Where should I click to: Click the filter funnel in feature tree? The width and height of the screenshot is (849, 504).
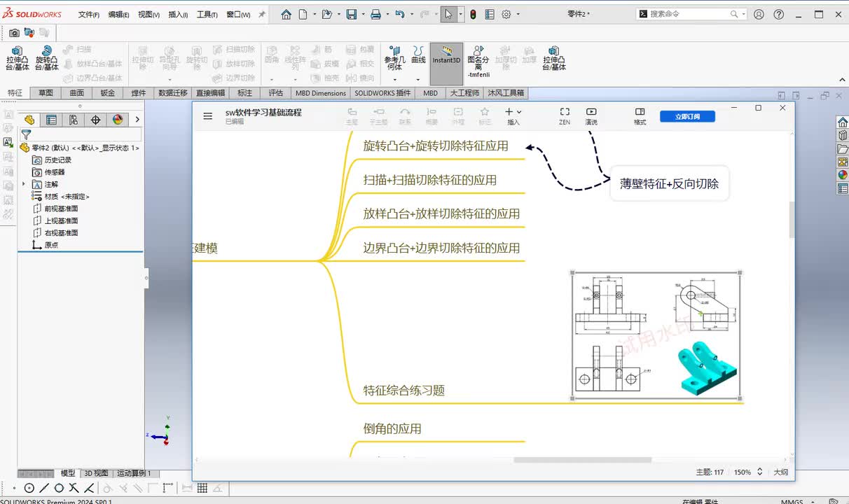(26, 134)
